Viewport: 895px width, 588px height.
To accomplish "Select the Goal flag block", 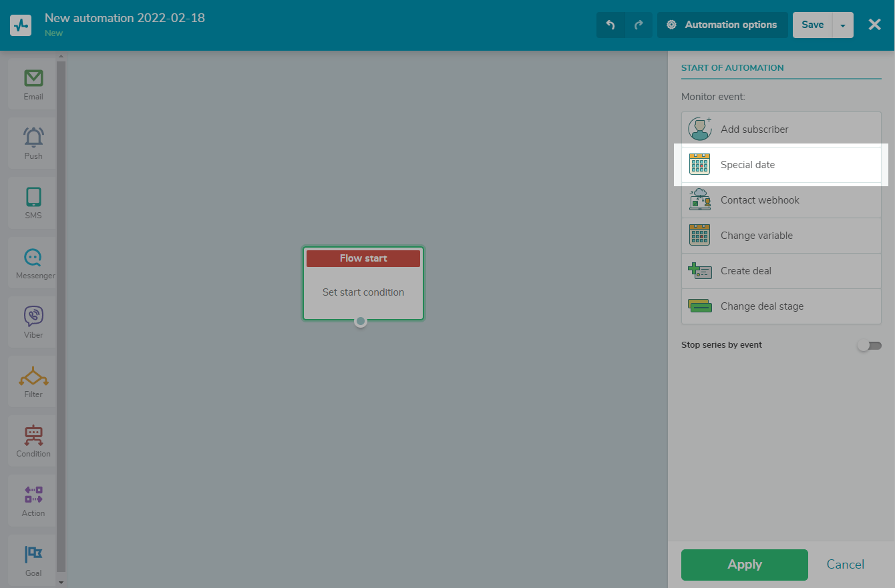I will click(x=33, y=559).
